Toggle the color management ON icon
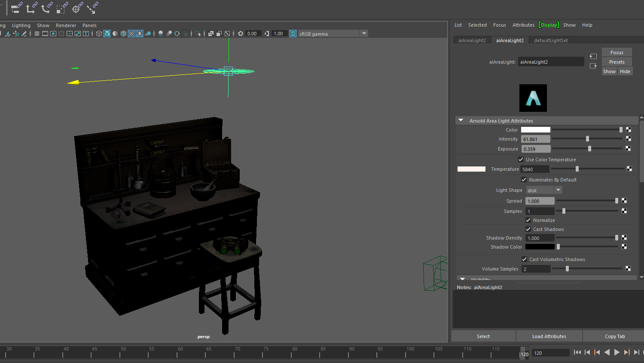 (293, 34)
